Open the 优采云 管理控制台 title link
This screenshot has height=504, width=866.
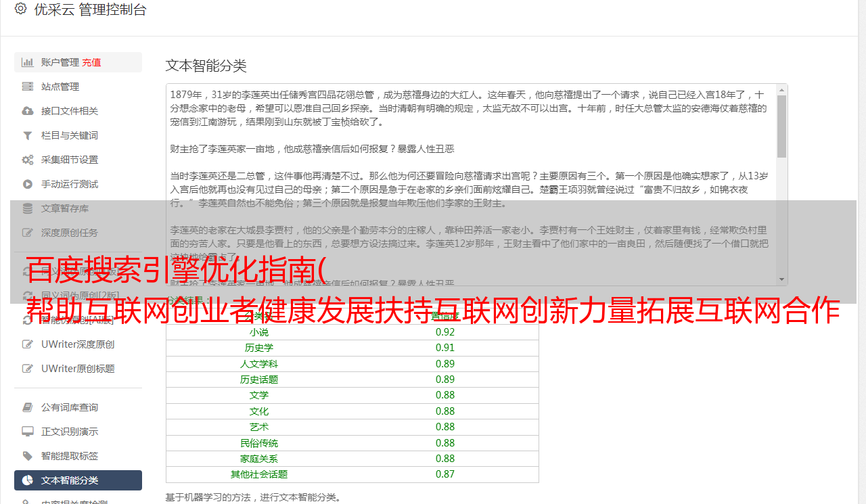[89, 9]
